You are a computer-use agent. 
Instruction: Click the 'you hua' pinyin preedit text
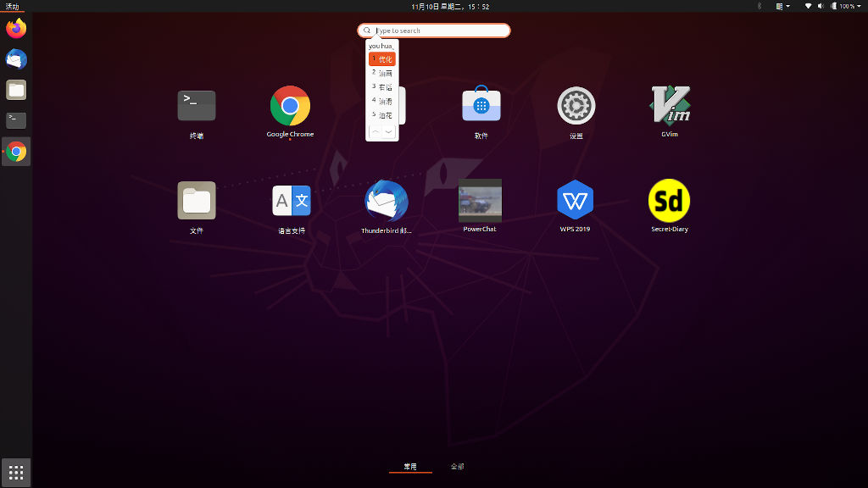pyautogui.click(x=381, y=46)
